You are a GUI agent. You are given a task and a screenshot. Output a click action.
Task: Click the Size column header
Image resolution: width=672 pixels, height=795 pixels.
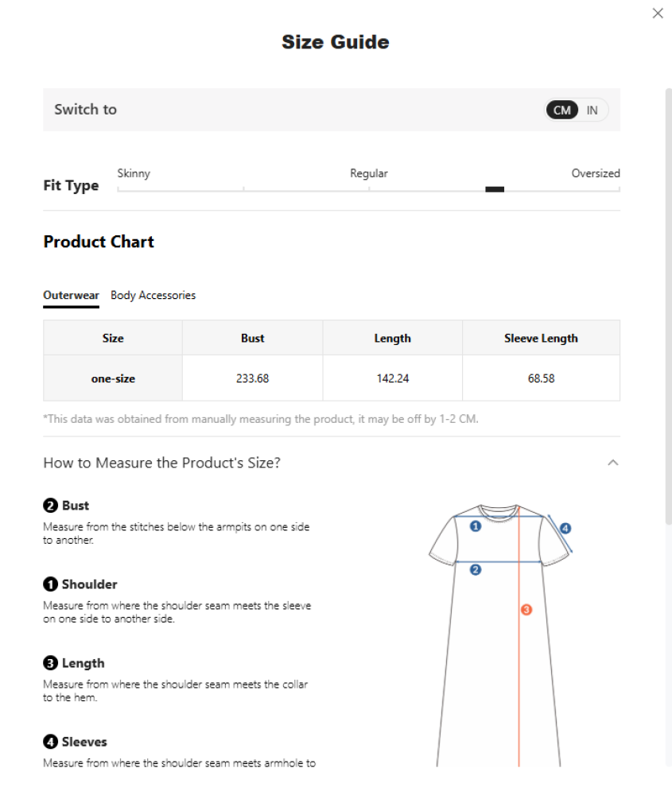tap(113, 338)
